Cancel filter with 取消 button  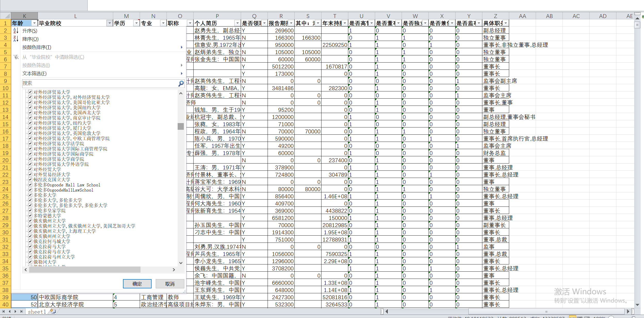point(170,284)
